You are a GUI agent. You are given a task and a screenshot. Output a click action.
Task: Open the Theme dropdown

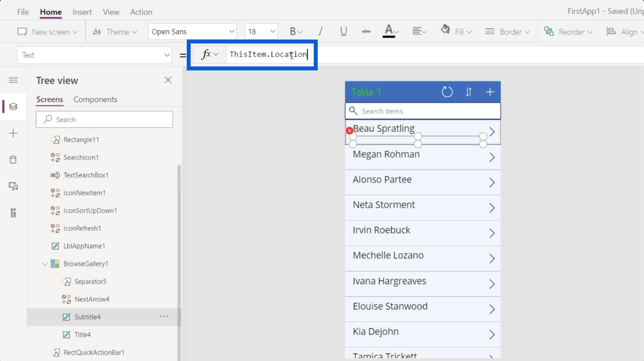115,32
